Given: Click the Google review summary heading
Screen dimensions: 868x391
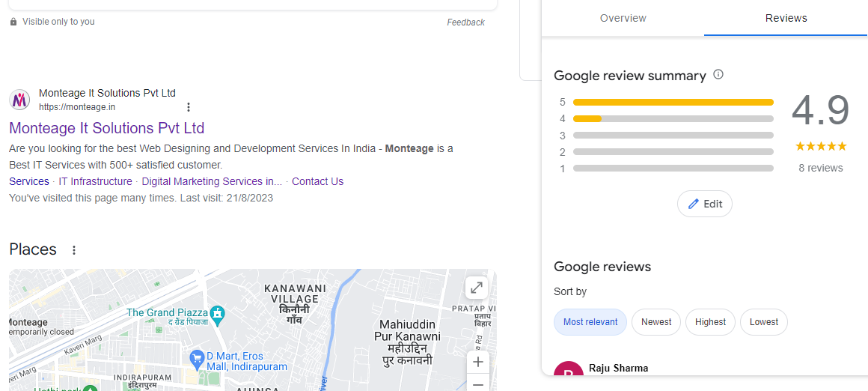Looking at the screenshot, I should (630, 76).
